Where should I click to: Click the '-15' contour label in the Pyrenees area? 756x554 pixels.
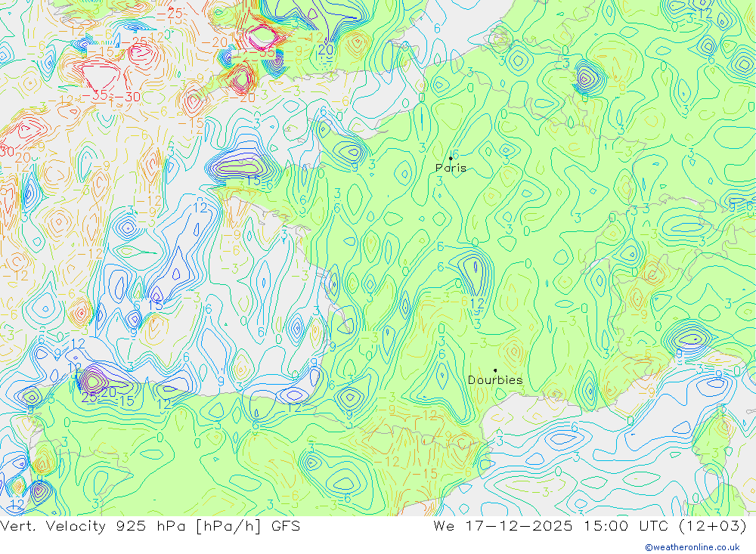[x=426, y=474]
